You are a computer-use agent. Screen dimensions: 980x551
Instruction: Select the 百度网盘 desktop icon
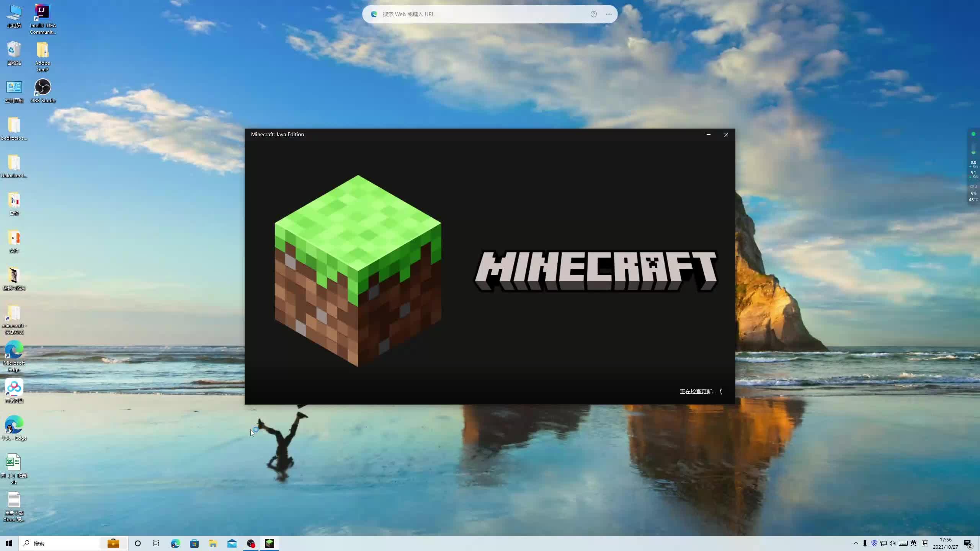click(14, 391)
